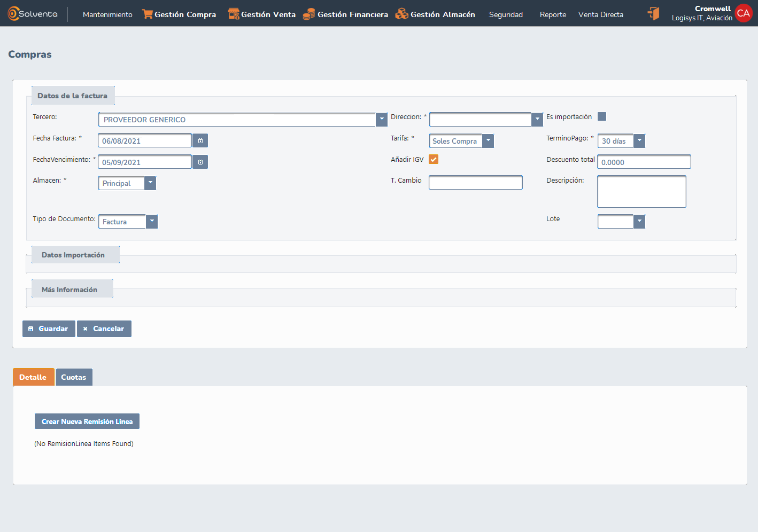
Task: Open the Almacen Principal dropdown
Action: pyautogui.click(x=150, y=183)
